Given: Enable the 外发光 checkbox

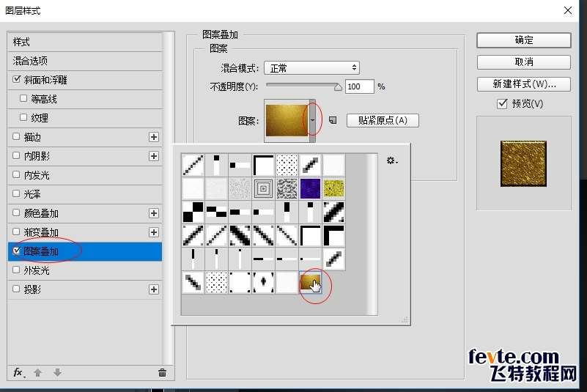Looking at the screenshot, I should [17, 270].
